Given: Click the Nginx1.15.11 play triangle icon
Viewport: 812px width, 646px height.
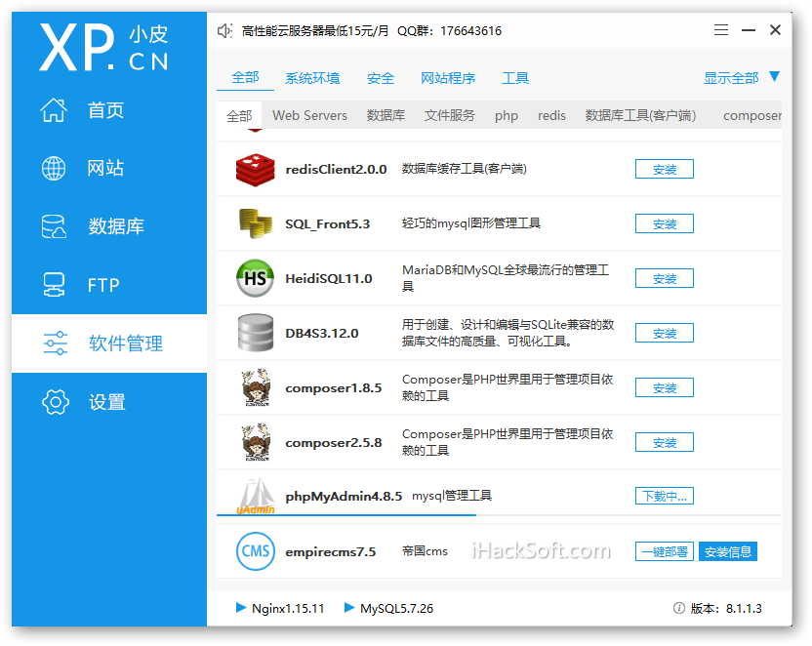Looking at the screenshot, I should [241, 608].
